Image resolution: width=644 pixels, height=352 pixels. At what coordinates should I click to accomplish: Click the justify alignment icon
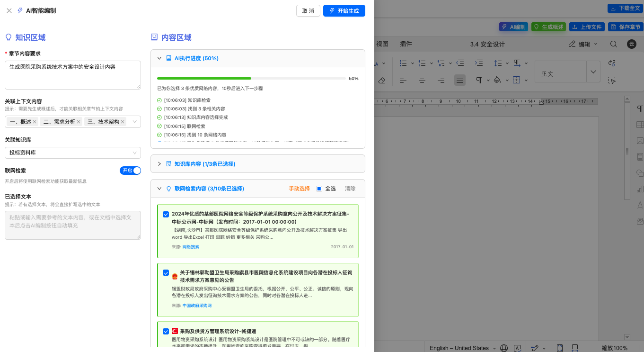click(459, 80)
